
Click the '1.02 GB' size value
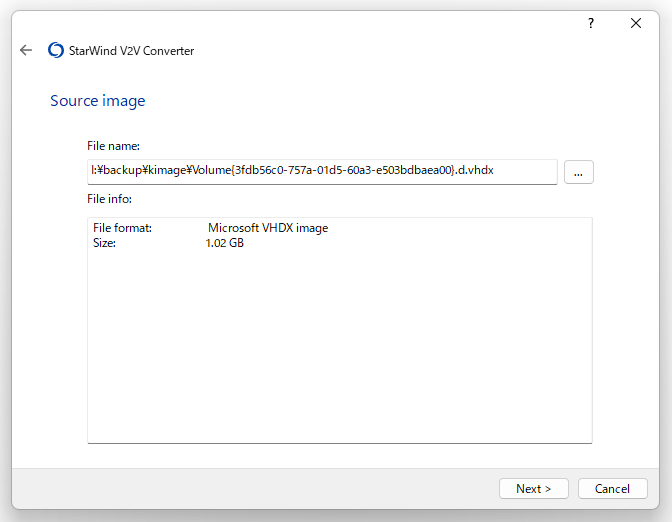click(x=225, y=243)
